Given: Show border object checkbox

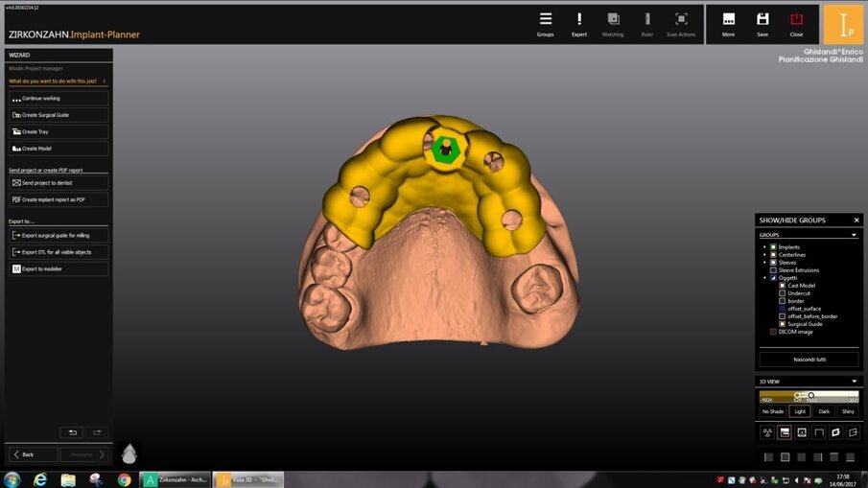Looking at the screenshot, I should pyautogui.click(x=783, y=301).
